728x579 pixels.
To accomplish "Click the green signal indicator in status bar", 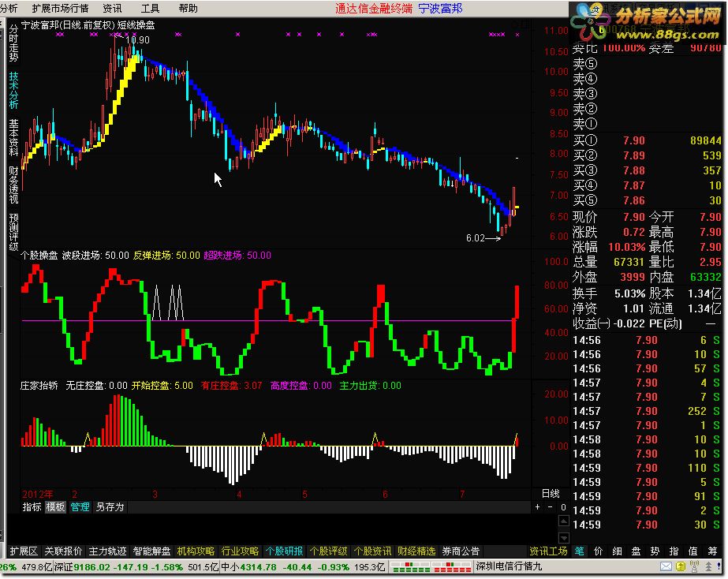I will [410, 567].
